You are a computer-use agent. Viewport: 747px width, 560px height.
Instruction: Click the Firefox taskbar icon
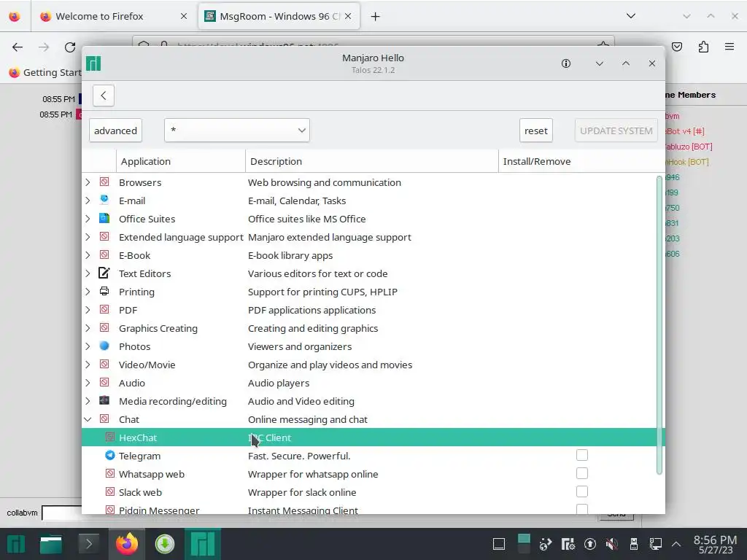127,544
